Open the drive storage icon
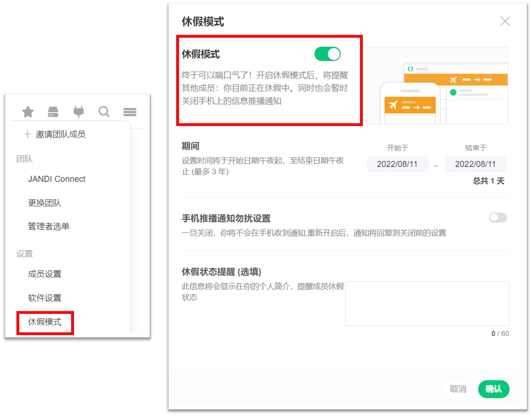The image size is (532, 416). point(53,112)
